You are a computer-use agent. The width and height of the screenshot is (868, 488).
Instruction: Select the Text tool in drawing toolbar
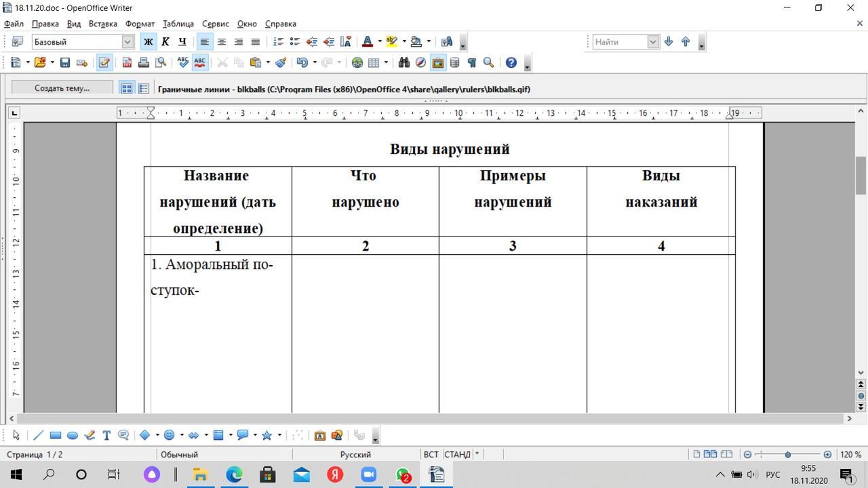pyautogui.click(x=106, y=435)
